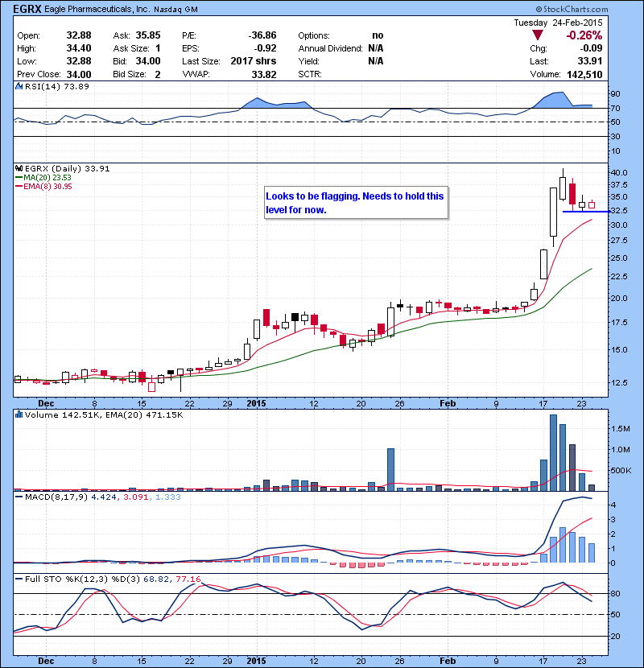Click the Open value 32.88
Viewport: 644px width, 668px height.
pyautogui.click(x=79, y=35)
